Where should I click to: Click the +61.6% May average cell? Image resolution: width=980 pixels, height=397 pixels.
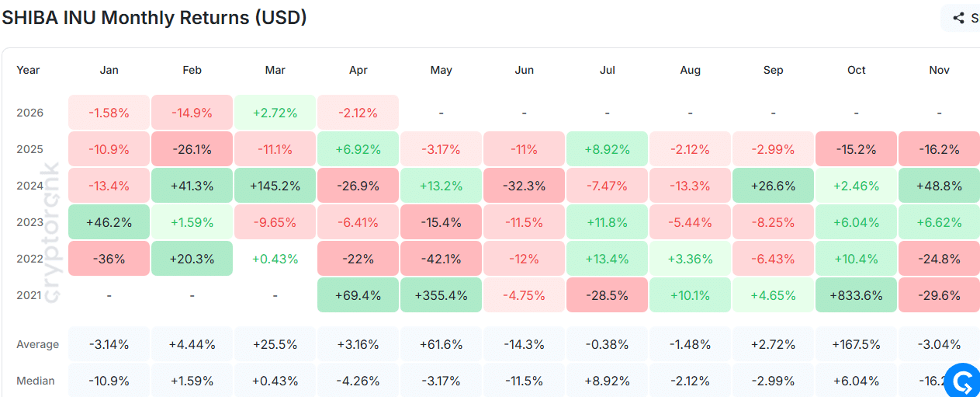(x=441, y=344)
